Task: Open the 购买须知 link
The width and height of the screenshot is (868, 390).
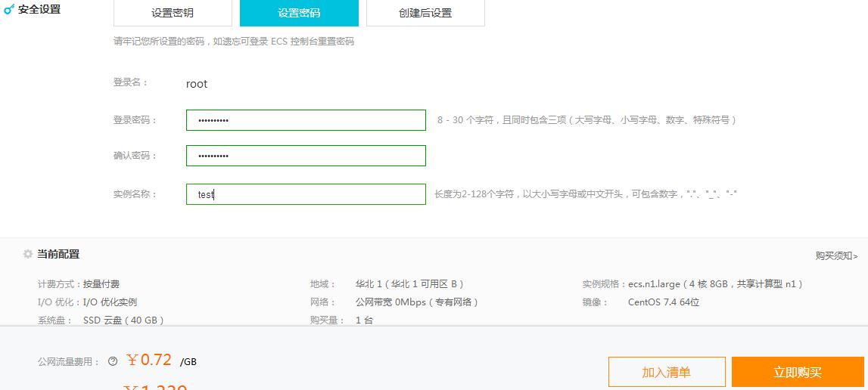Action: pyautogui.click(x=836, y=256)
